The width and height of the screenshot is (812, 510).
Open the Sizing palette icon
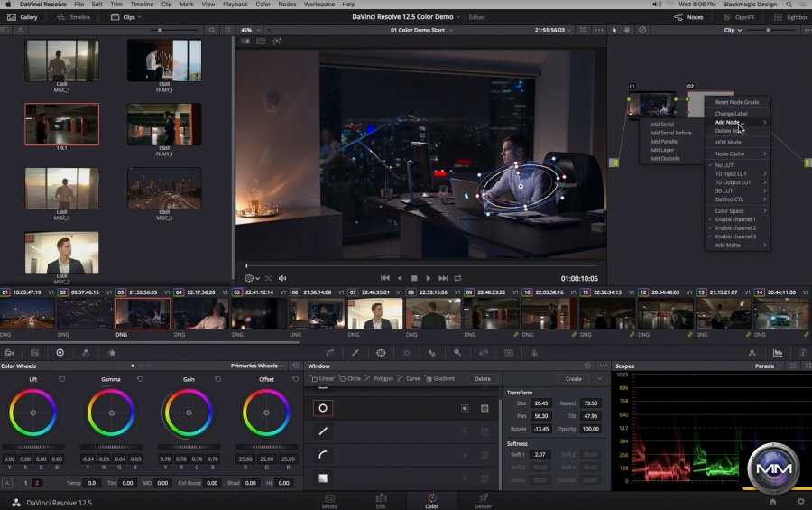[484, 353]
